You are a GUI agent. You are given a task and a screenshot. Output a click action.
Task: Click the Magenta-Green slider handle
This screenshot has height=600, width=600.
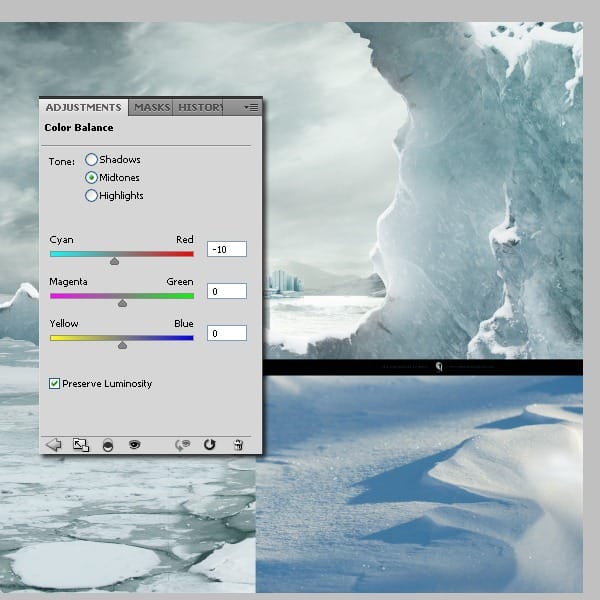(122, 302)
